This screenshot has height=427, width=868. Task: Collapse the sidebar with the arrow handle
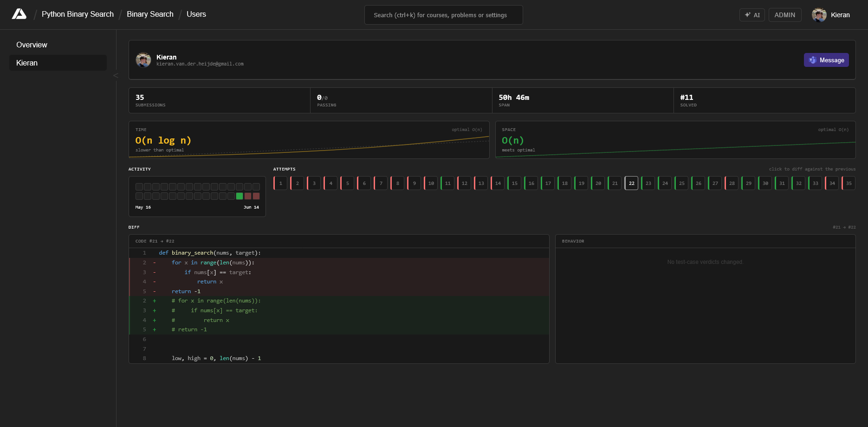(x=116, y=75)
